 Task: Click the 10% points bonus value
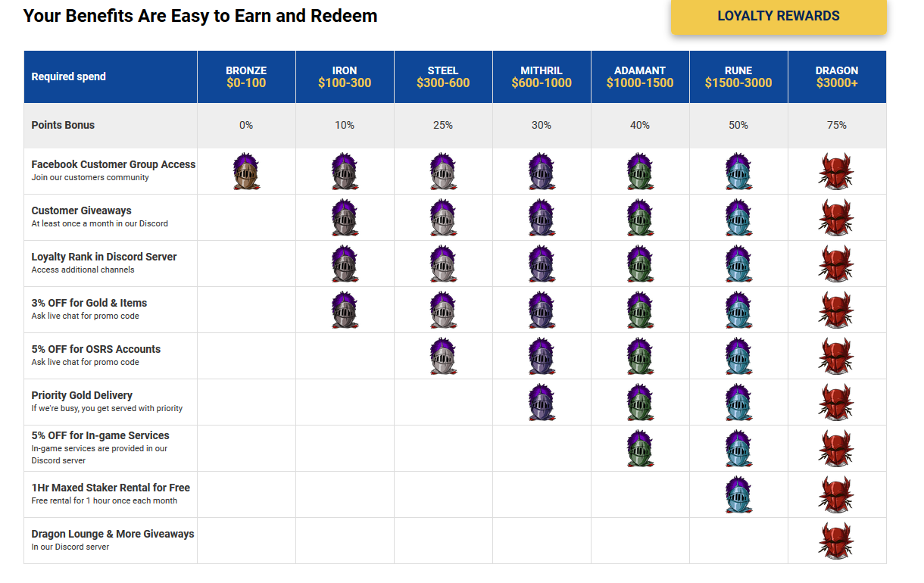tap(345, 125)
